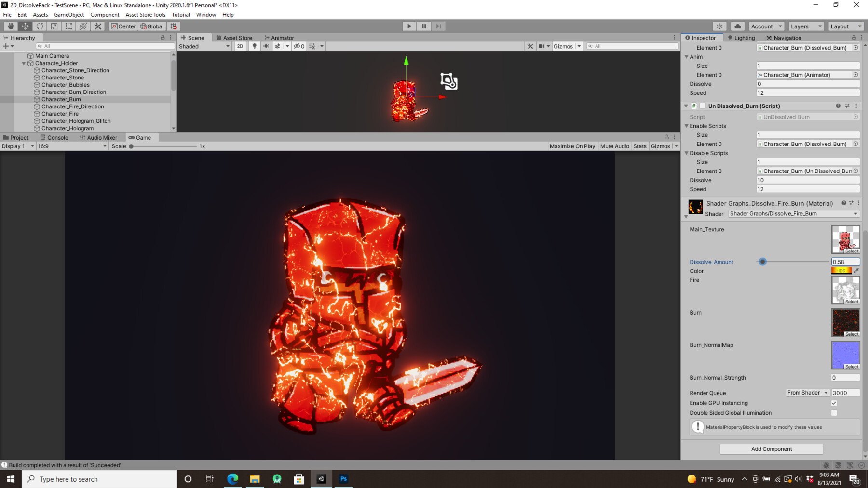Open the GameObject menu
Screen dimensions: 868x488
pyautogui.click(x=69, y=14)
